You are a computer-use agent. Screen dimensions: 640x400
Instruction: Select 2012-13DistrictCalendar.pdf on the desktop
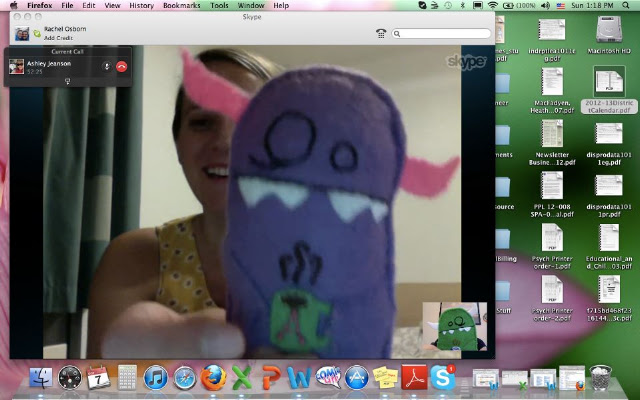(x=609, y=91)
